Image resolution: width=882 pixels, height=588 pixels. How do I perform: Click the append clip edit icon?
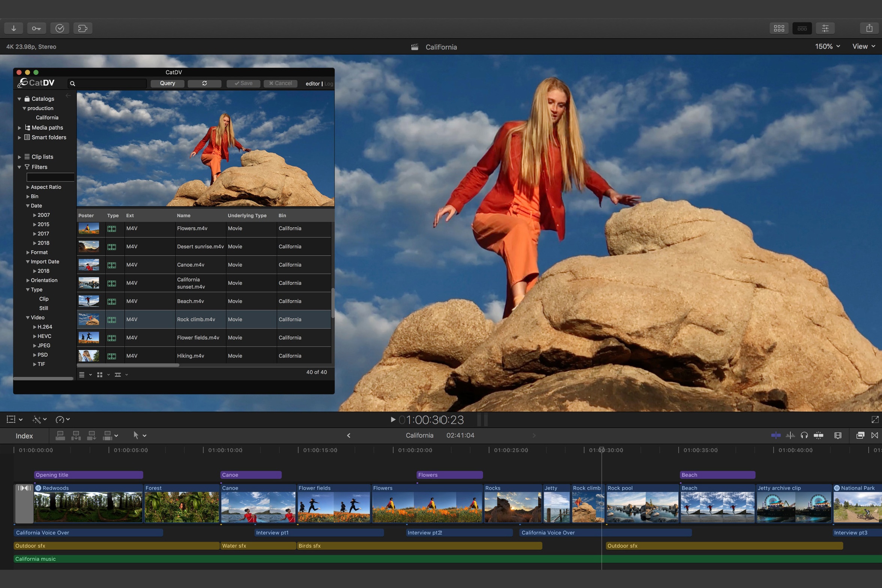[92, 435]
